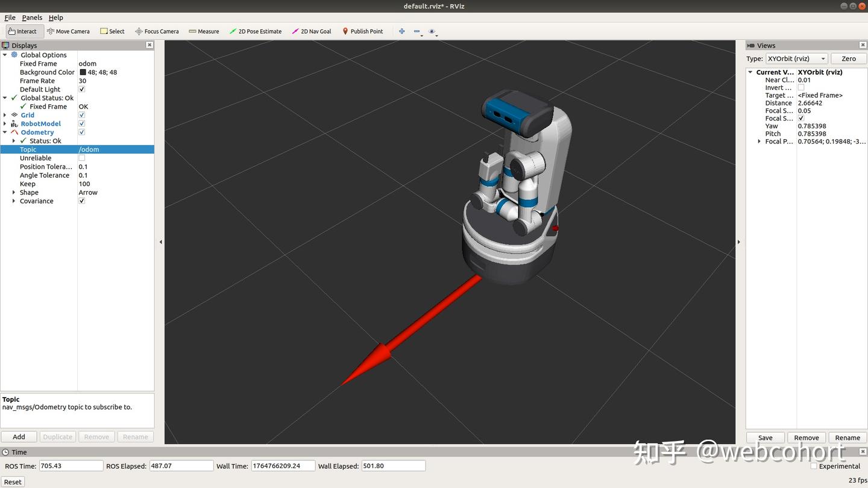Choose the Select tool
This screenshot has height=488, width=868.
click(x=112, y=31)
